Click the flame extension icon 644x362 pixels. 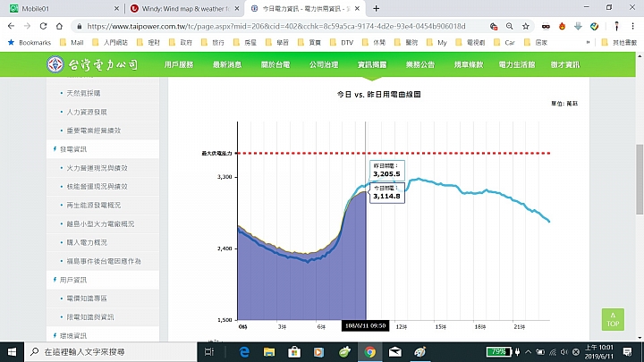pos(562,26)
